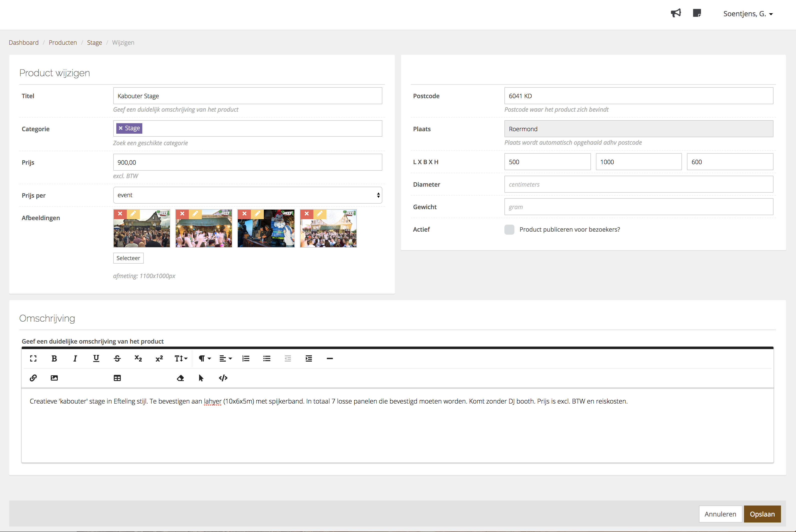Screen dimensions: 796x532
Task: Insert ordered numbered list
Action: point(246,359)
